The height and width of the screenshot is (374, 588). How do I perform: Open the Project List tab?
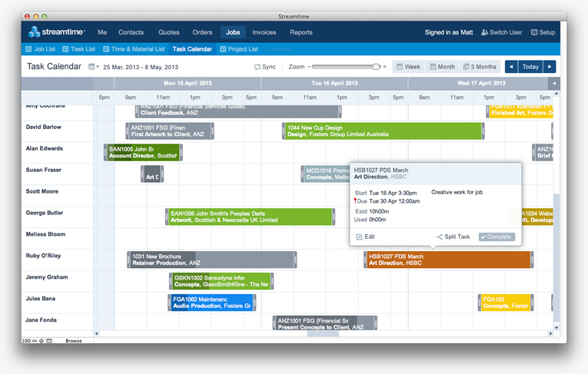point(239,49)
